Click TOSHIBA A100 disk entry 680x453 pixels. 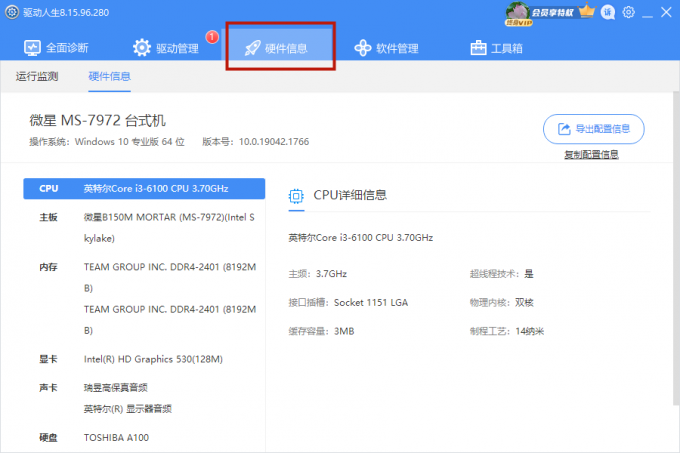coord(116,437)
